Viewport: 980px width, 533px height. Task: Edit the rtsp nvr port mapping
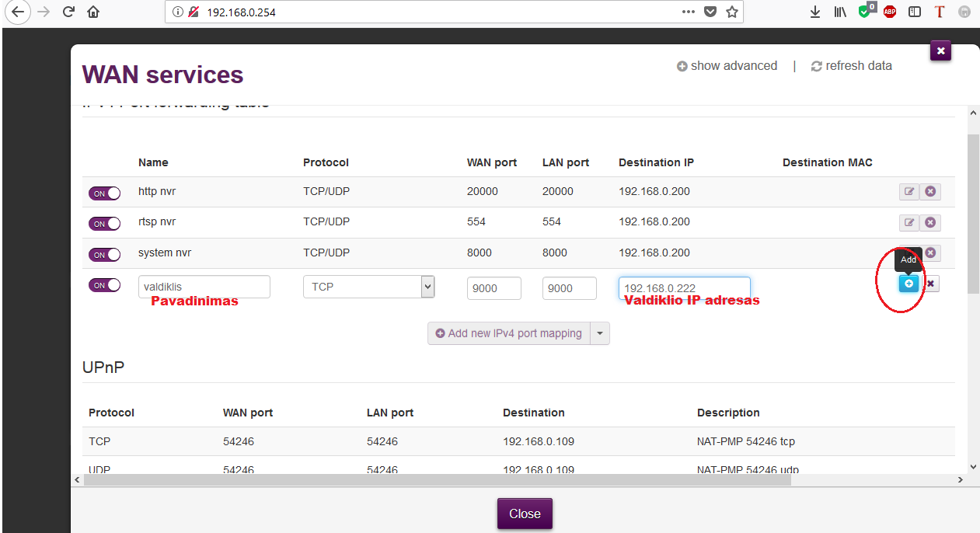click(909, 223)
